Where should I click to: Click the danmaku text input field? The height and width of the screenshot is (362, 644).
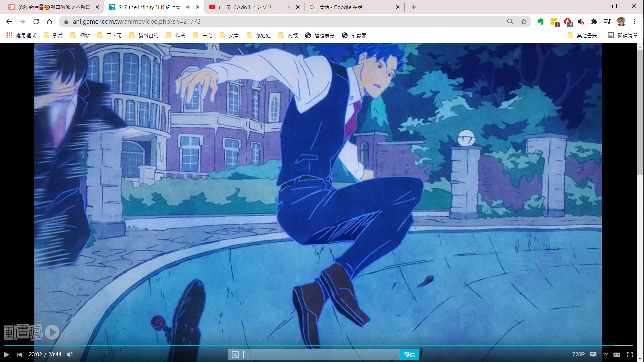click(321, 355)
